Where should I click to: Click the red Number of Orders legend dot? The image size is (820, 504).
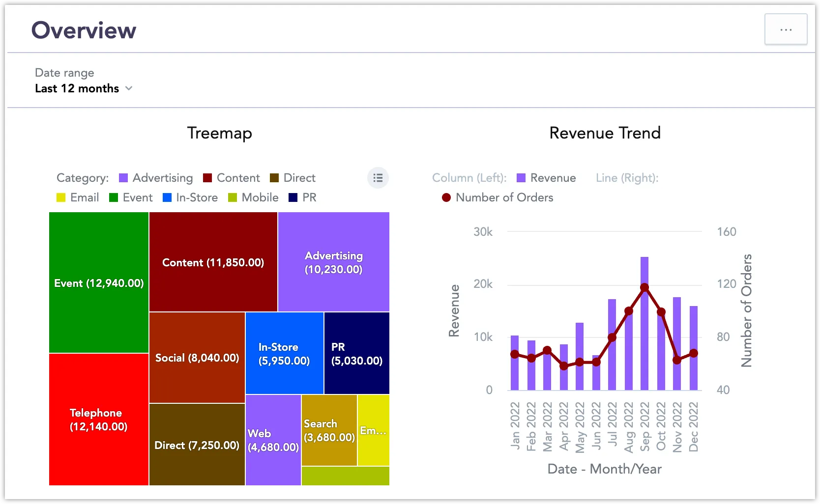coord(446,197)
